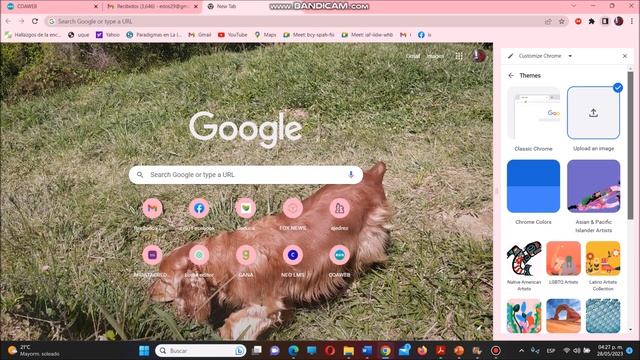Open Paradigmas en La I... bookmark

(154, 35)
